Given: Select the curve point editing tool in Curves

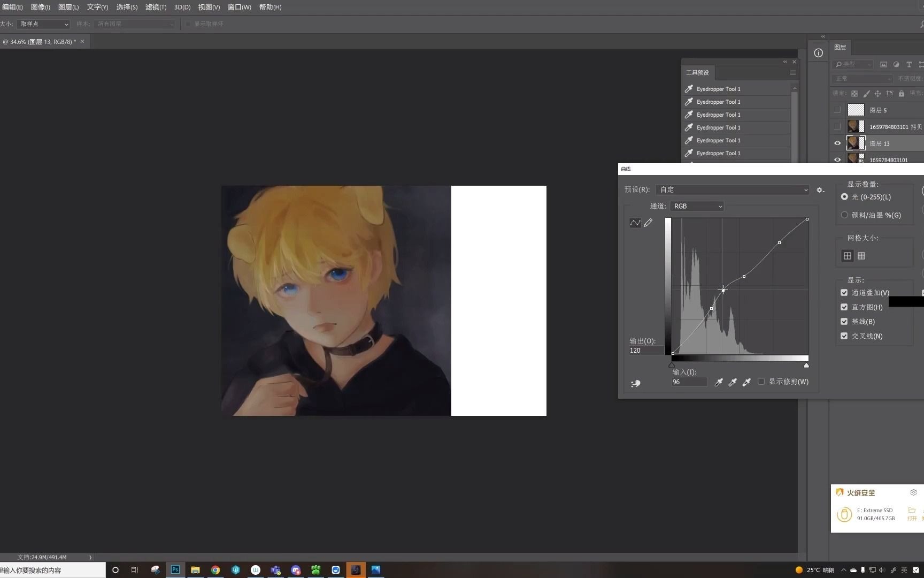Looking at the screenshot, I should (635, 223).
